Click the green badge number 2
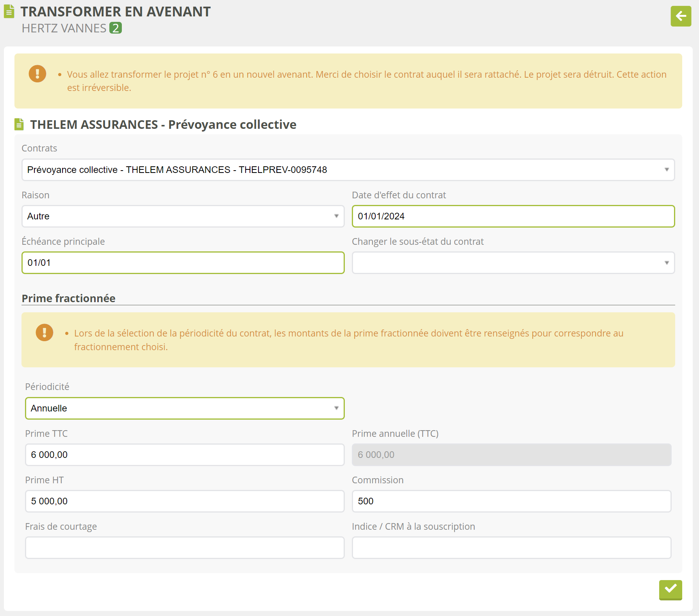 pyautogui.click(x=115, y=28)
